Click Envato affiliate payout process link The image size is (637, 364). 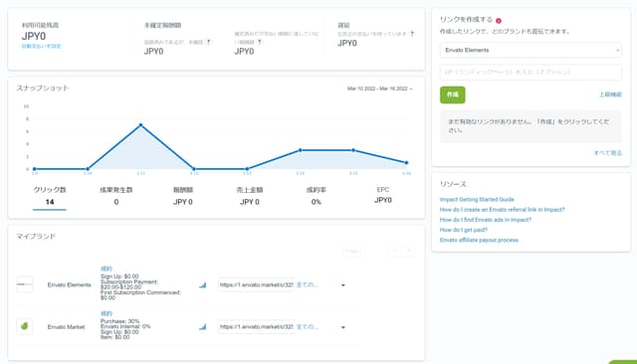point(479,240)
